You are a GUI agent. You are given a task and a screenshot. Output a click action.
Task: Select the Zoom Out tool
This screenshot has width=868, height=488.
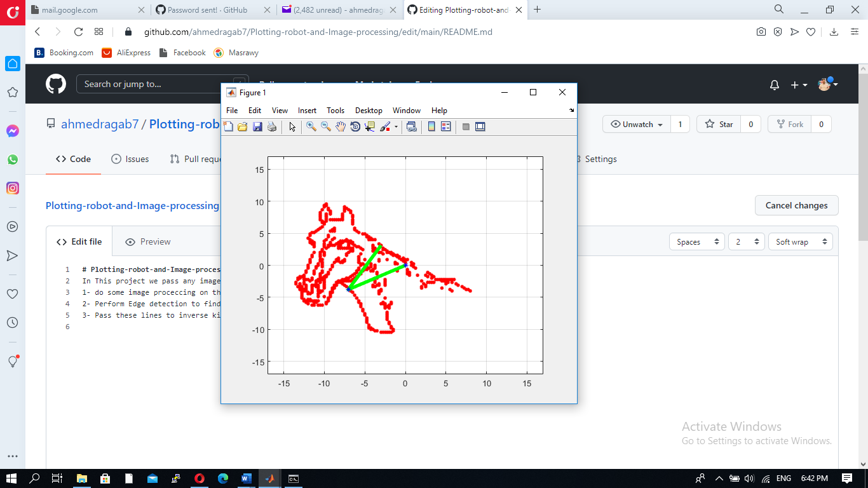click(325, 126)
